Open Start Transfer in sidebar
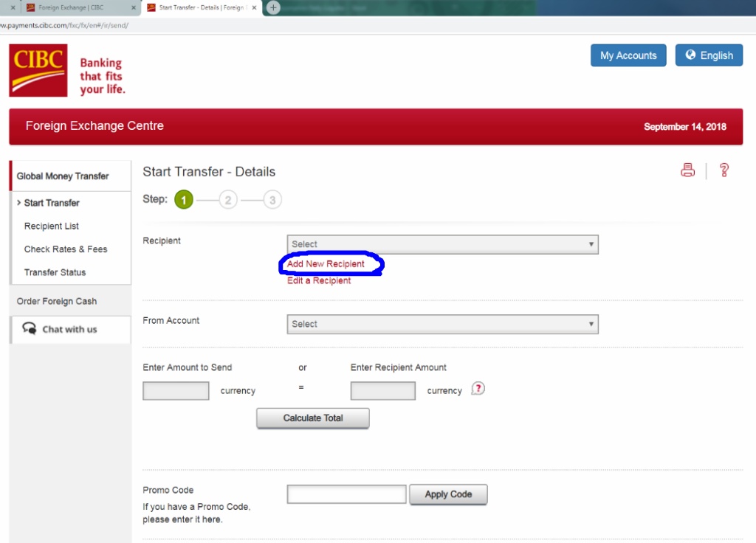The width and height of the screenshot is (756, 543). click(52, 203)
